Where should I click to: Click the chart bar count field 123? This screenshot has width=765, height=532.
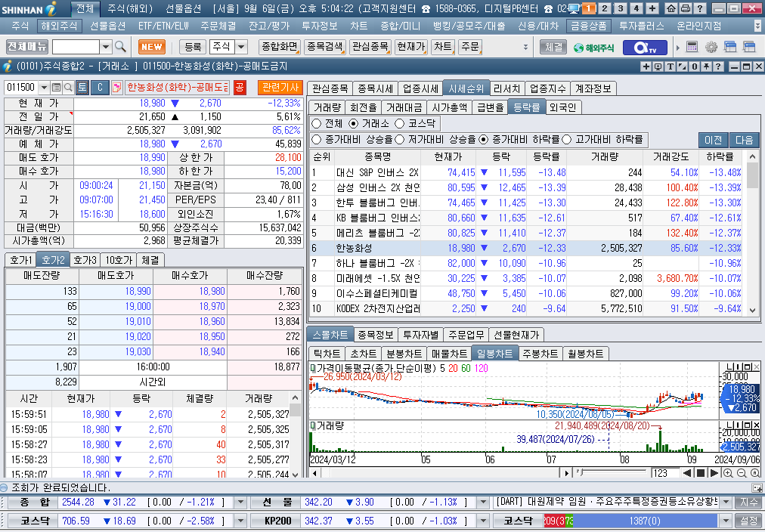pos(665,472)
